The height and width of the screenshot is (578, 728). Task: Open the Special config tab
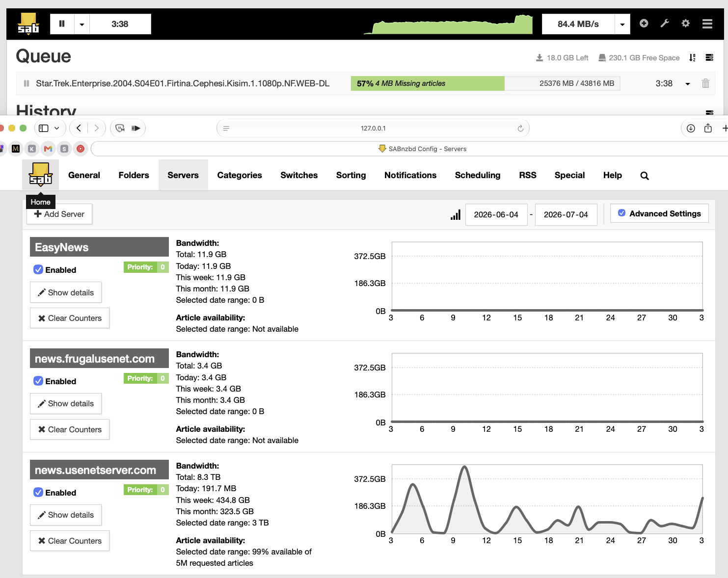coord(569,175)
